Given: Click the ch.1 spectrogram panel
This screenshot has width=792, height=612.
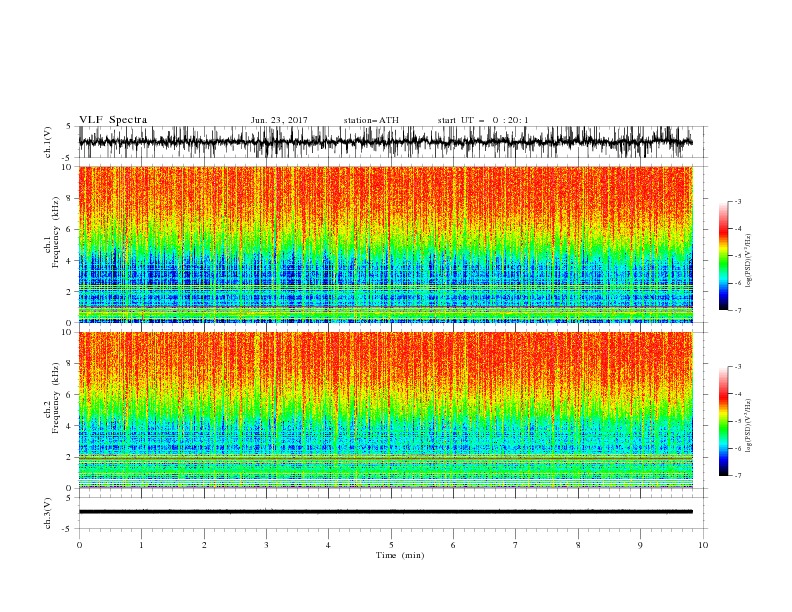Looking at the screenshot, I should 385,244.
